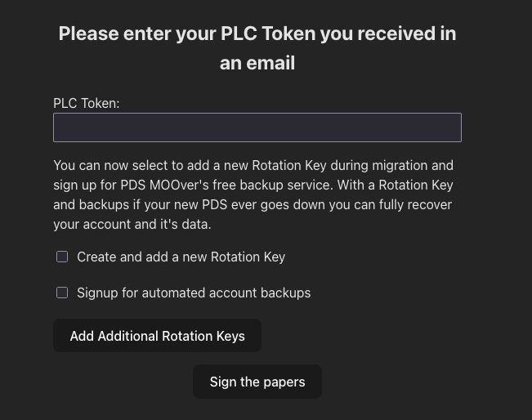Viewport: 532px width, 420px height.
Task: Click the paragraph line starting "You can now select"
Action: (x=253, y=165)
